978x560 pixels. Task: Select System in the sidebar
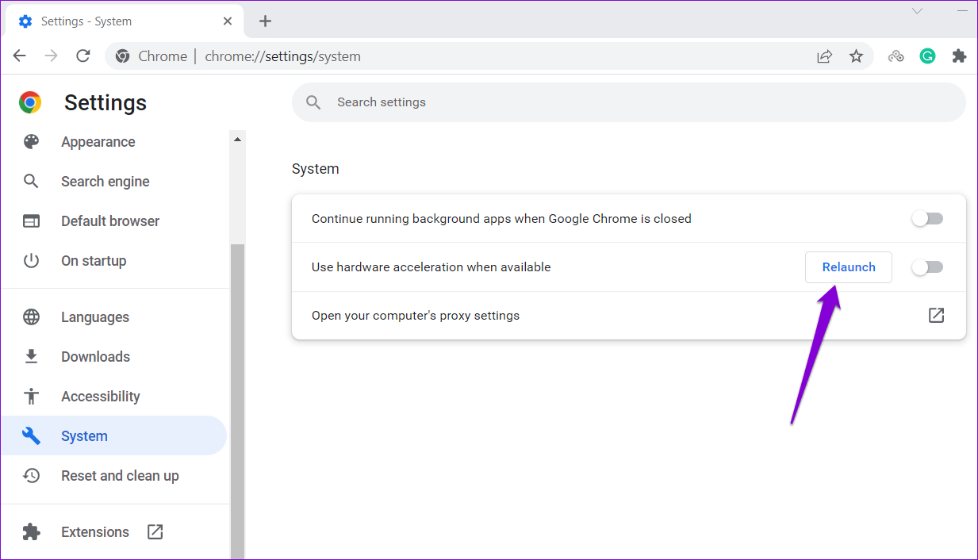(x=113, y=436)
